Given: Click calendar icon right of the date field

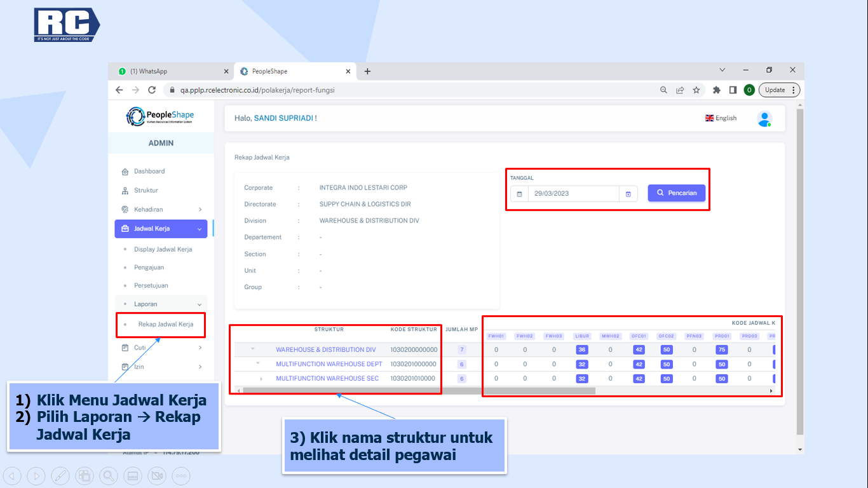Looking at the screenshot, I should [628, 194].
